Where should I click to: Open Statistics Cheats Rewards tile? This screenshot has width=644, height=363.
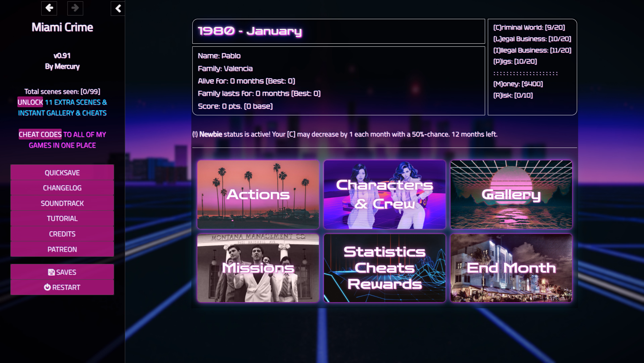(x=384, y=268)
